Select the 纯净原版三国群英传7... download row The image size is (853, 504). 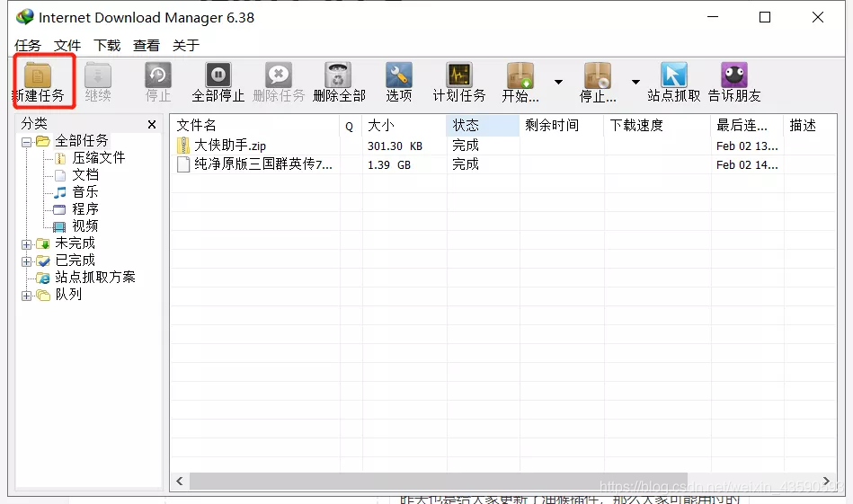click(503, 164)
